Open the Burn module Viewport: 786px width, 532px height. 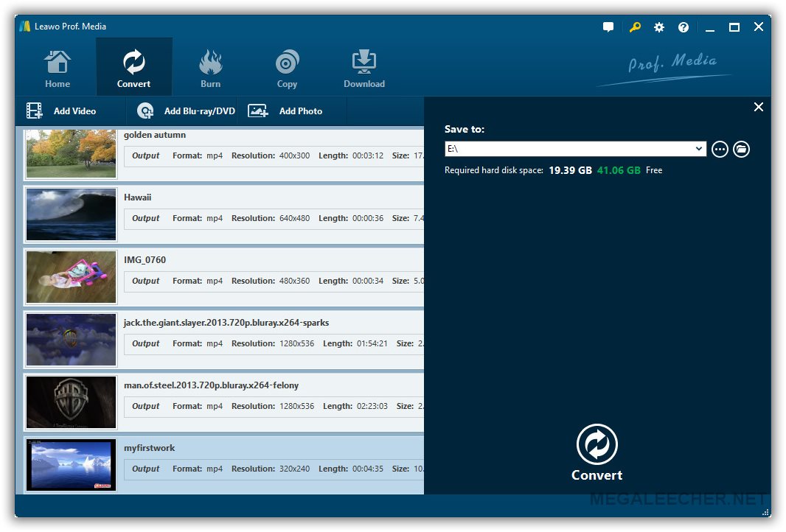(x=211, y=68)
